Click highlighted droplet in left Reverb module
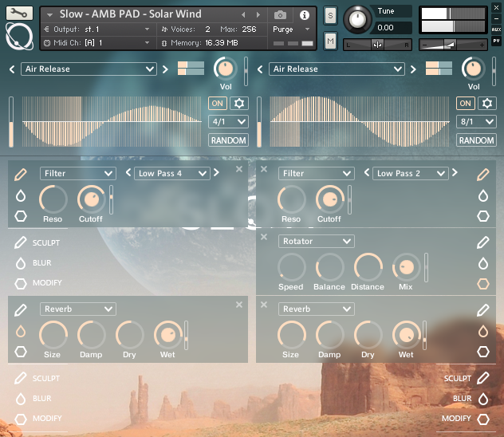Image resolution: width=504 pixels, height=437 pixels. pyautogui.click(x=21, y=331)
